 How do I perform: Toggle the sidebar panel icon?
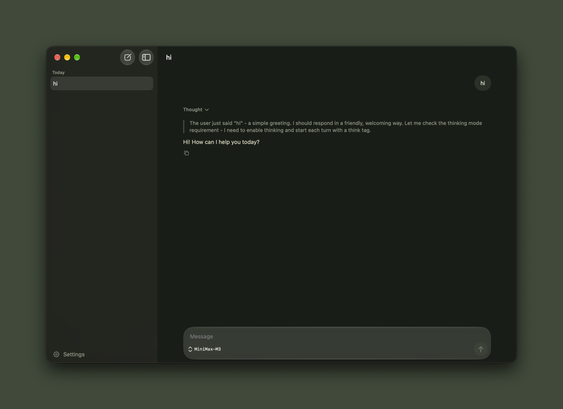pyautogui.click(x=146, y=57)
